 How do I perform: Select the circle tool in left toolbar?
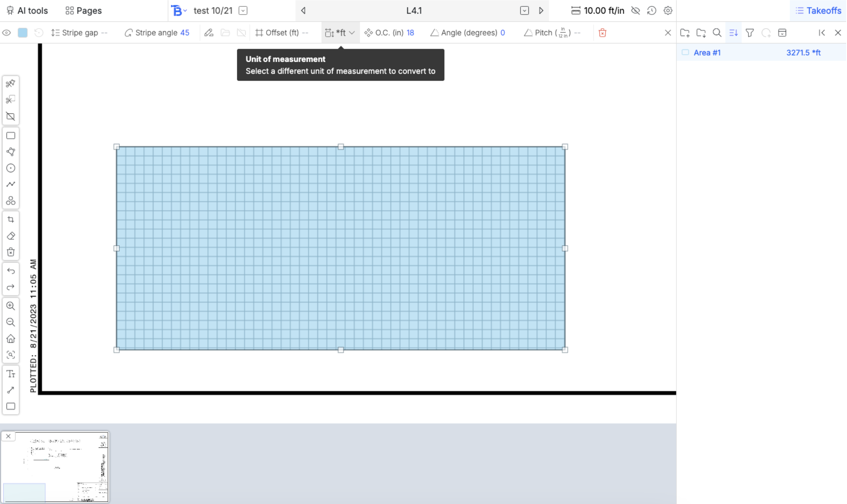[11, 168]
